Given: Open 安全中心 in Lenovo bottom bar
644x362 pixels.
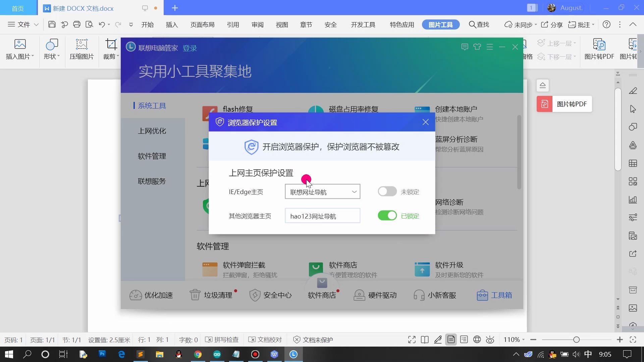Looking at the screenshot, I should coord(271,295).
